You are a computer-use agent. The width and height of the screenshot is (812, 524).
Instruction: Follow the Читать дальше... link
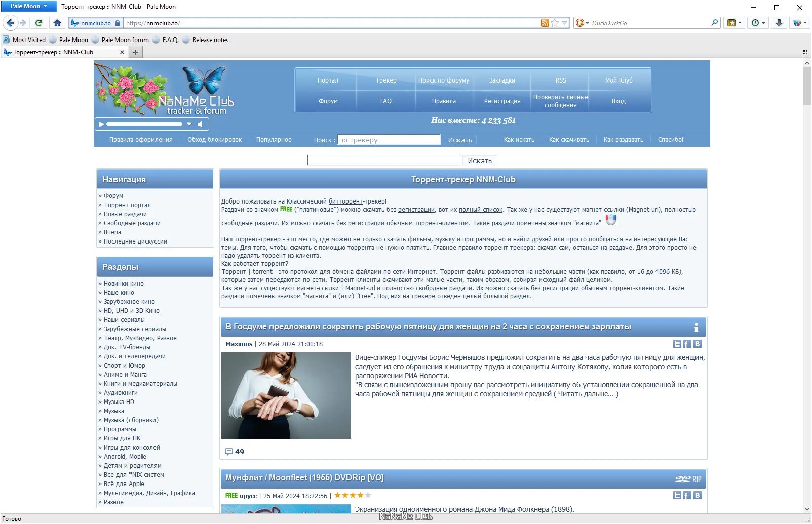586,394
